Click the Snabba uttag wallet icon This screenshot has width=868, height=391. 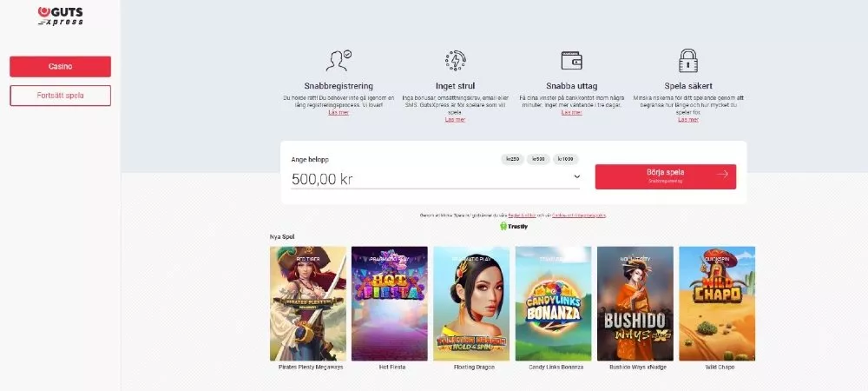[571, 60]
